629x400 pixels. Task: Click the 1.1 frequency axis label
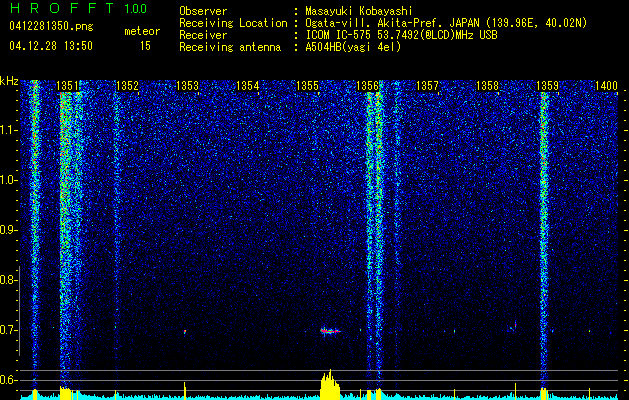pyautogui.click(x=7, y=130)
